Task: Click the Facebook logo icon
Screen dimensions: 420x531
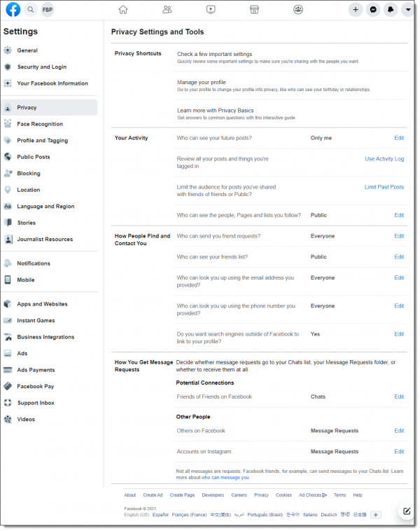Action: [x=13, y=10]
